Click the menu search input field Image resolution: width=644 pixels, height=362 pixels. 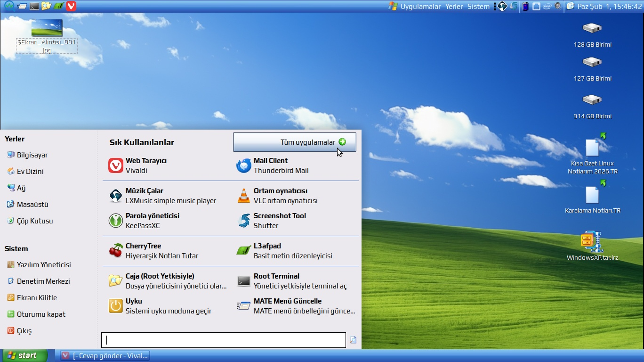[224, 340]
